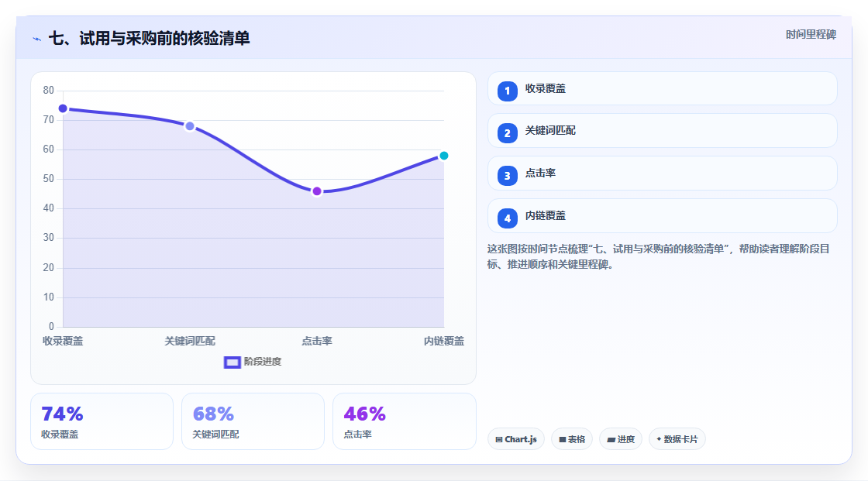868x481 pixels.
Task: Click the 点击率 x-axis label
Action: (x=317, y=341)
